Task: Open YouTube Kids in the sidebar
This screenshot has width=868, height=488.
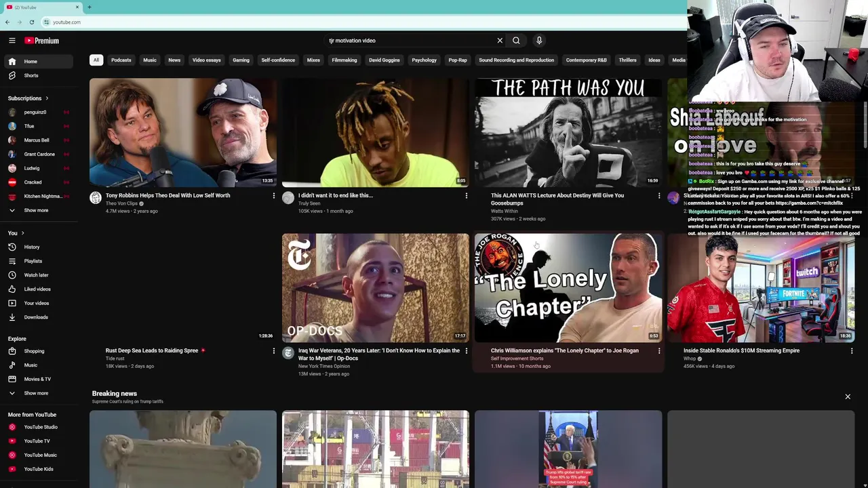Action: tap(40, 469)
